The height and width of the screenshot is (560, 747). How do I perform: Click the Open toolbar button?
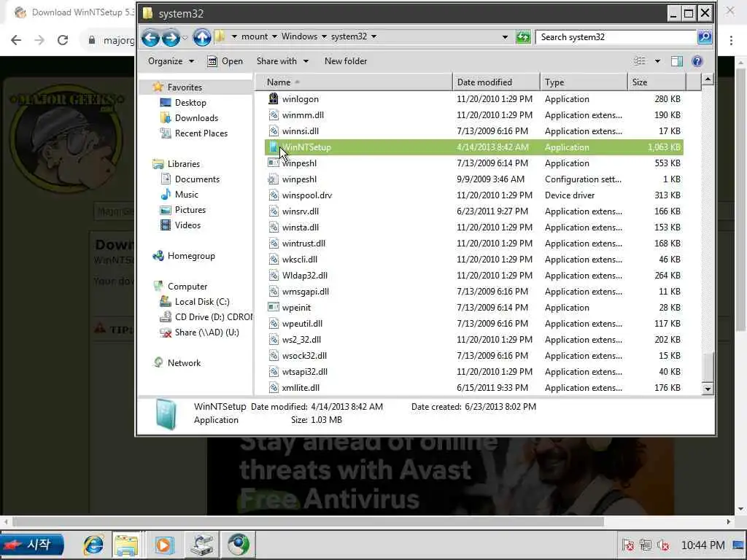point(225,61)
